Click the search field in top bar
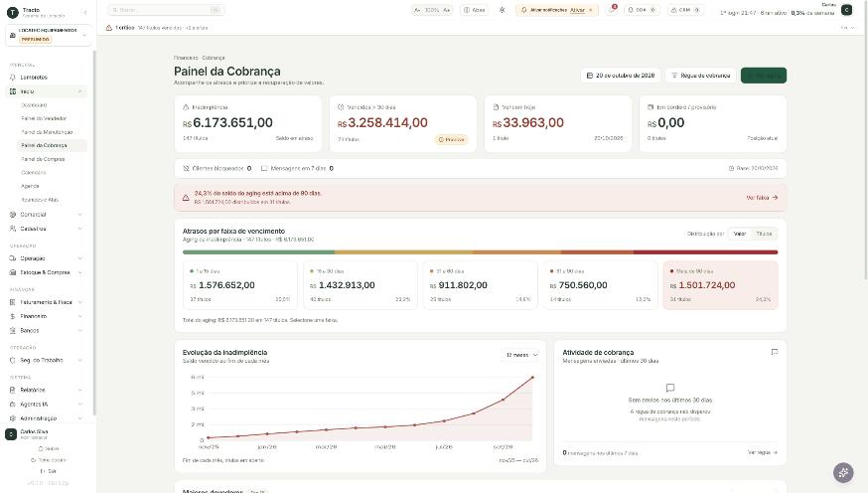 point(166,10)
